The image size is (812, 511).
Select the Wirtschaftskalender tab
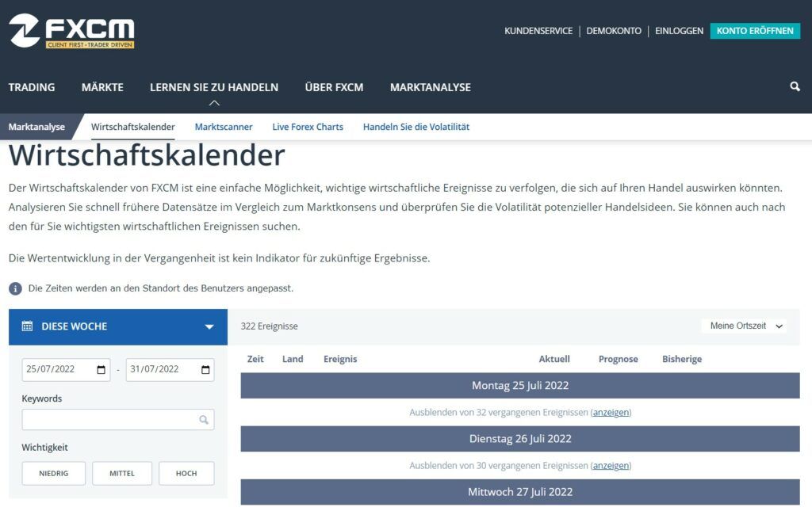click(x=133, y=127)
